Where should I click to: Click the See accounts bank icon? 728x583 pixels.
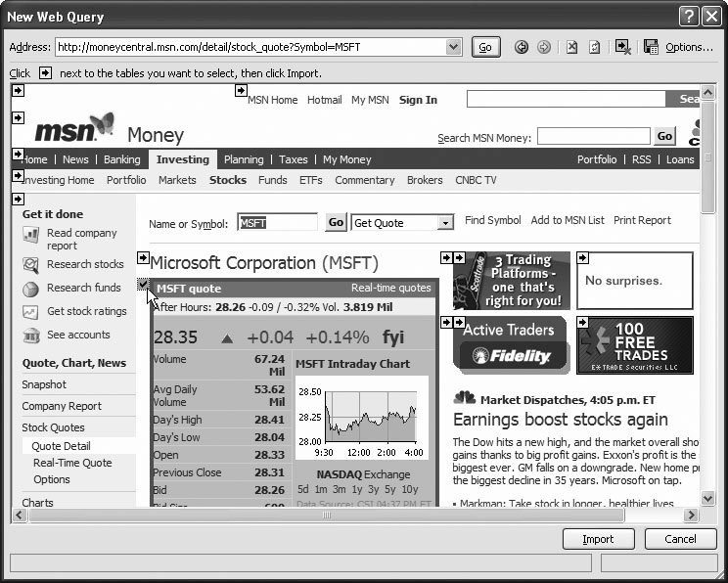[x=30, y=336]
